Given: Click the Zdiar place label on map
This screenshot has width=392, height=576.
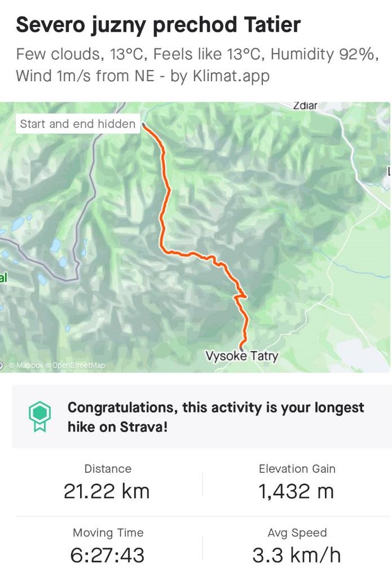Looking at the screenshot, I should [x=305, y=106].
